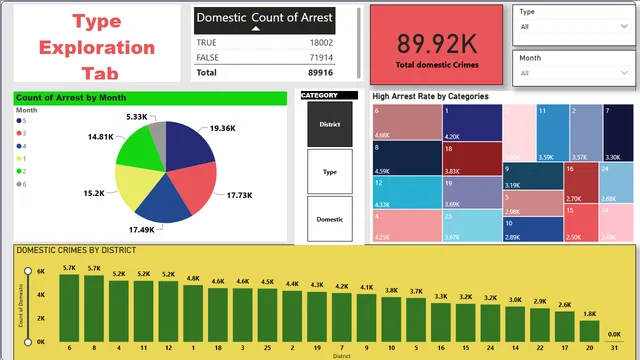The width and height of the screenshot is (640, 360).
Task: Click treemap tile 6 with 4.68K
Action: 407,122
